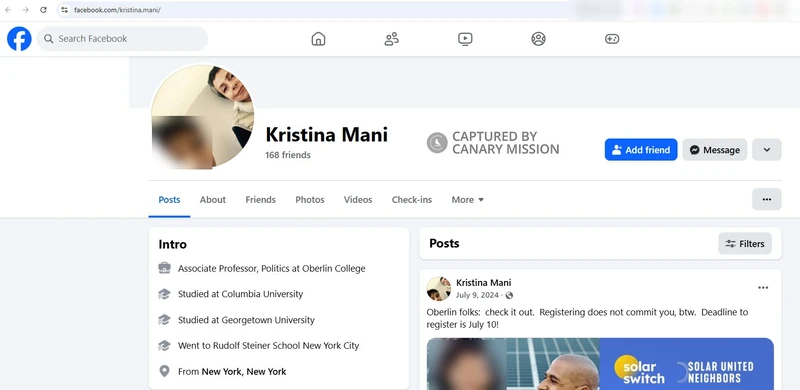800x390 pixels.
Task: Open the Video (Watch) icon
Action: pos(465,39)
